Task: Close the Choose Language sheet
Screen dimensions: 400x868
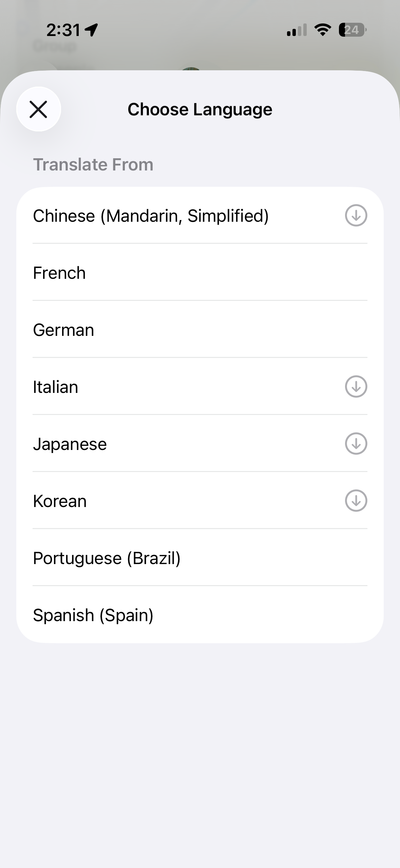Action: [38, 109]
